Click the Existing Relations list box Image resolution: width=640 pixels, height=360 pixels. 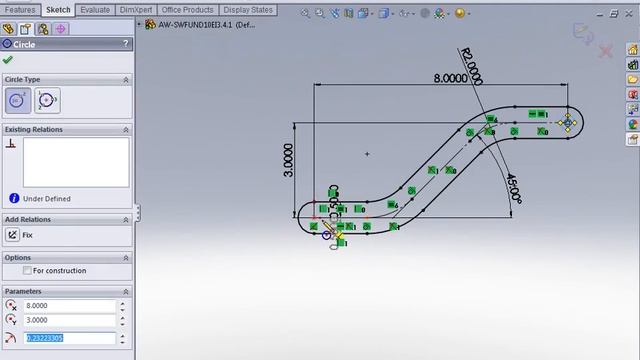[x=76, y=162]
